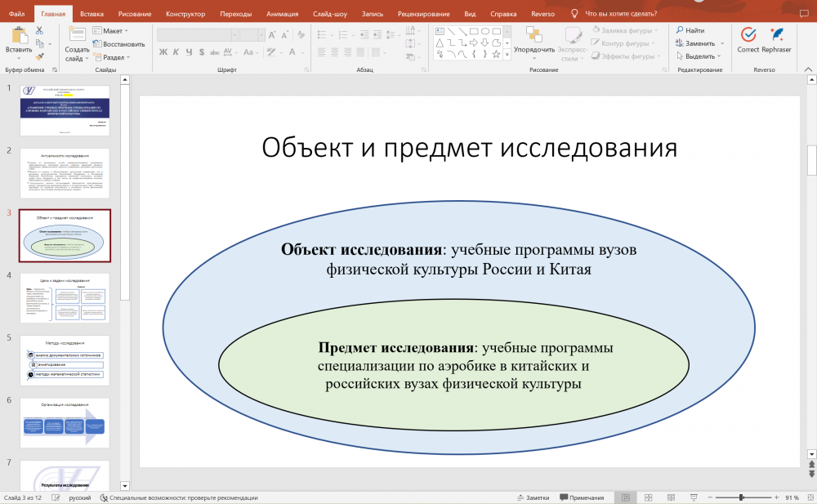Open Макет layout dropdown
The height and width of the screenshot is (504, 817).
click(111, 31)
